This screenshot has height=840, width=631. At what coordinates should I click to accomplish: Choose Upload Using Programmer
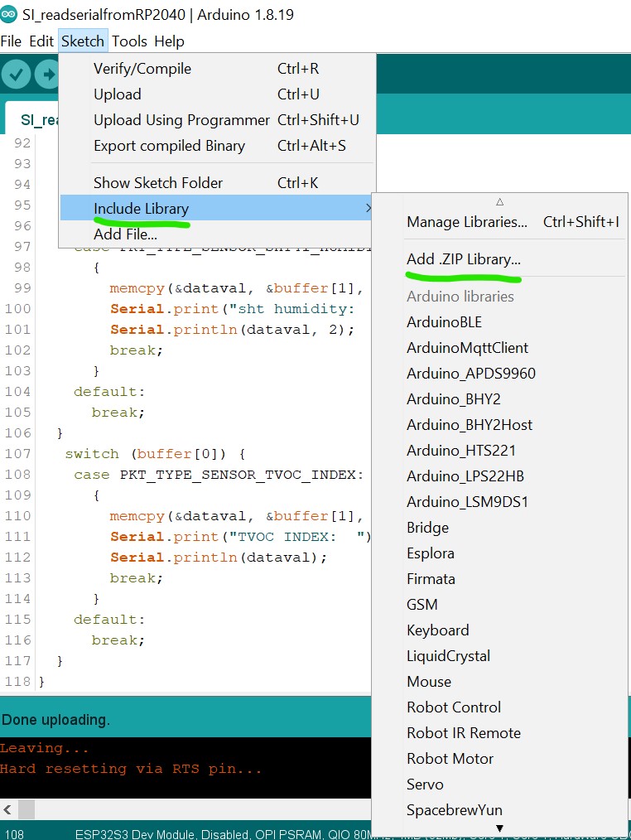point(217,120)
